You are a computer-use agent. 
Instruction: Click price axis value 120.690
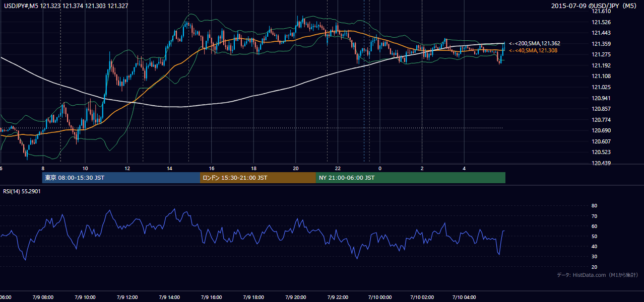pos(601,130)
